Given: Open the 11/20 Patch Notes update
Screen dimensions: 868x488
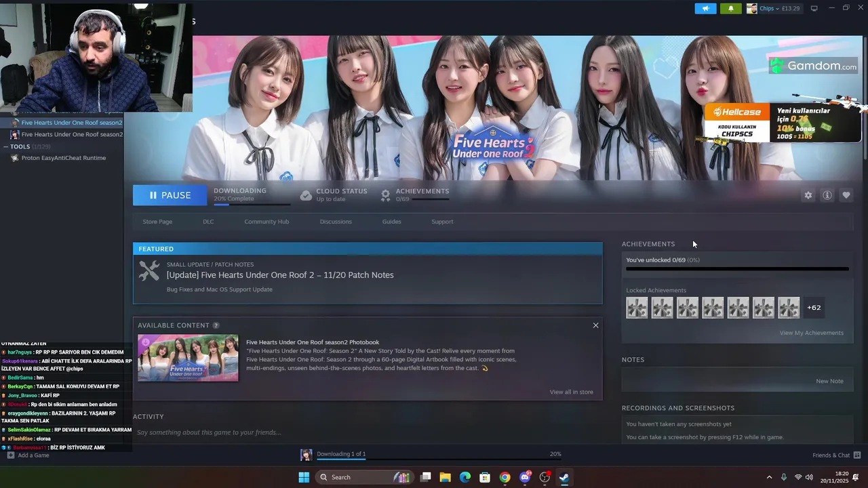Looking at the screenshot, I should tap(280, 275).
